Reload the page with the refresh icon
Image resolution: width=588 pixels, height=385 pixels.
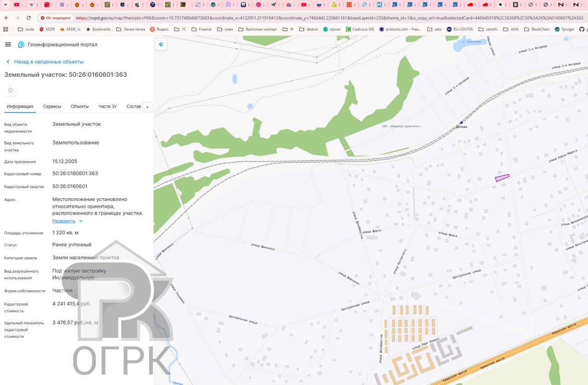coord(28,18)
